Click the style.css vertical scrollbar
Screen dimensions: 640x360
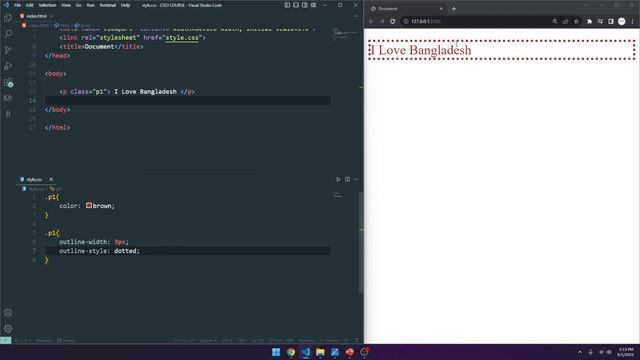click(361, 242)
